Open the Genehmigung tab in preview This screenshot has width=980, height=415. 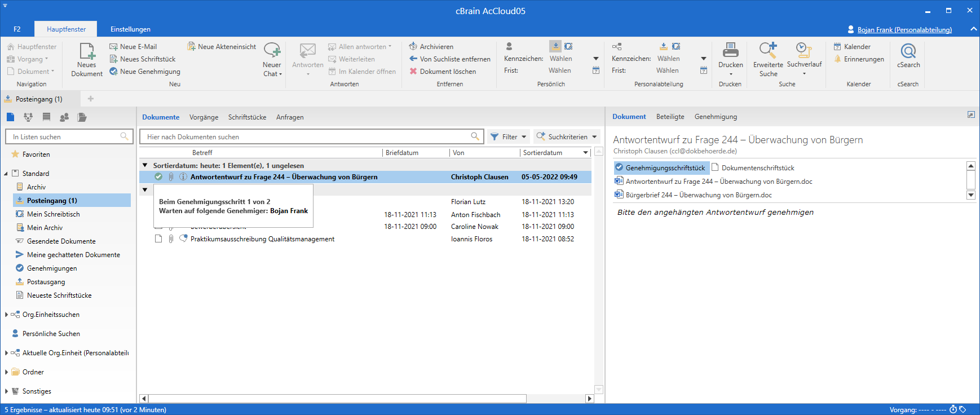point(716,117)
